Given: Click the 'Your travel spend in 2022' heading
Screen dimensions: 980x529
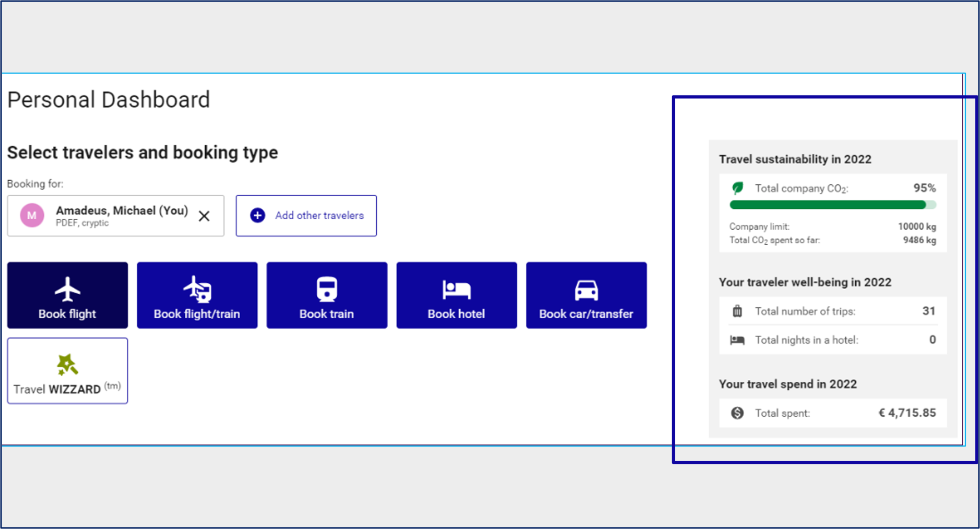Looking at the screenshot, I should [788, 384].
